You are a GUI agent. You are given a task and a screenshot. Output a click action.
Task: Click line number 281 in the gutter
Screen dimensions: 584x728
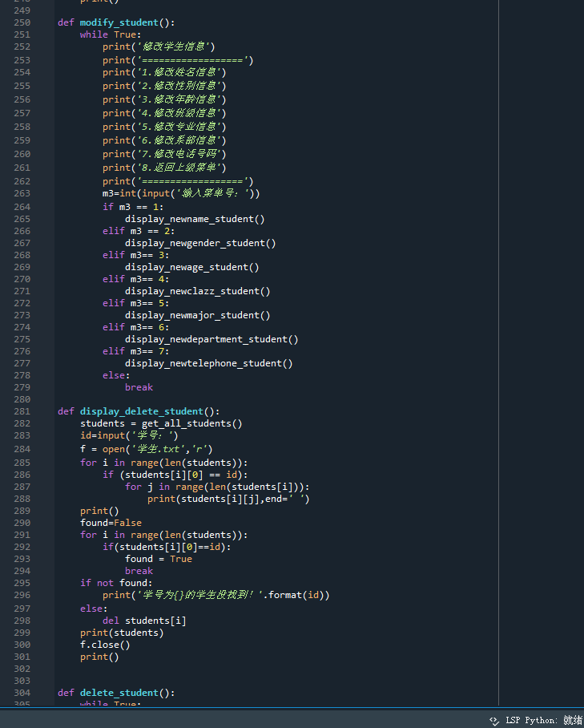coord(22,411)
